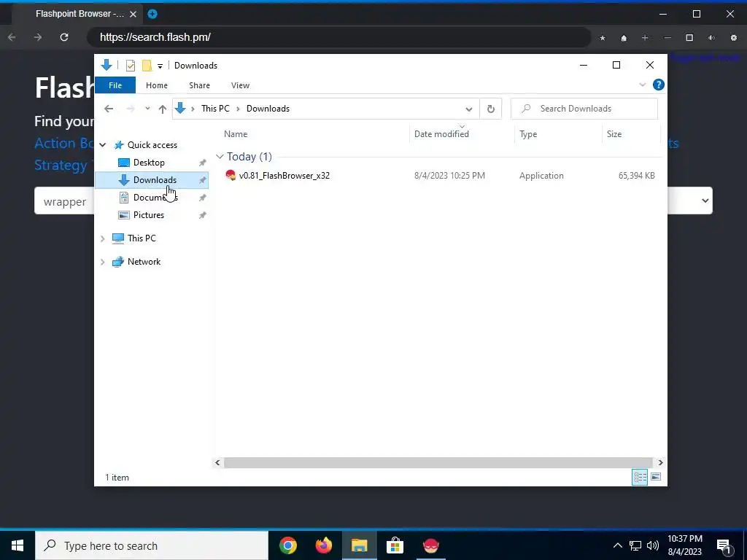Open the address bar history dropdown
This screenshot has width=747, height=560.
point(469,109)
